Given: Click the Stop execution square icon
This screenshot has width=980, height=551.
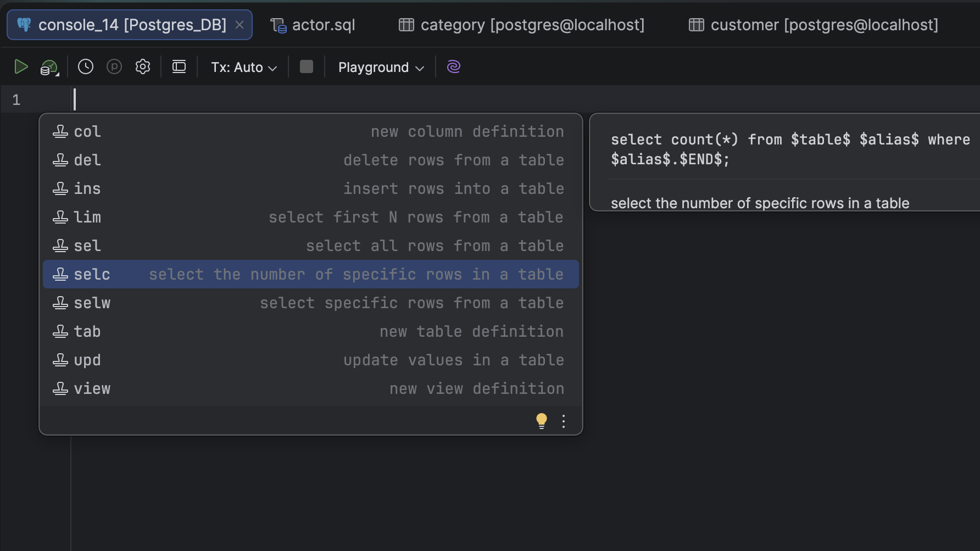Looking at the screenshot, I should (x=307, y=67).
